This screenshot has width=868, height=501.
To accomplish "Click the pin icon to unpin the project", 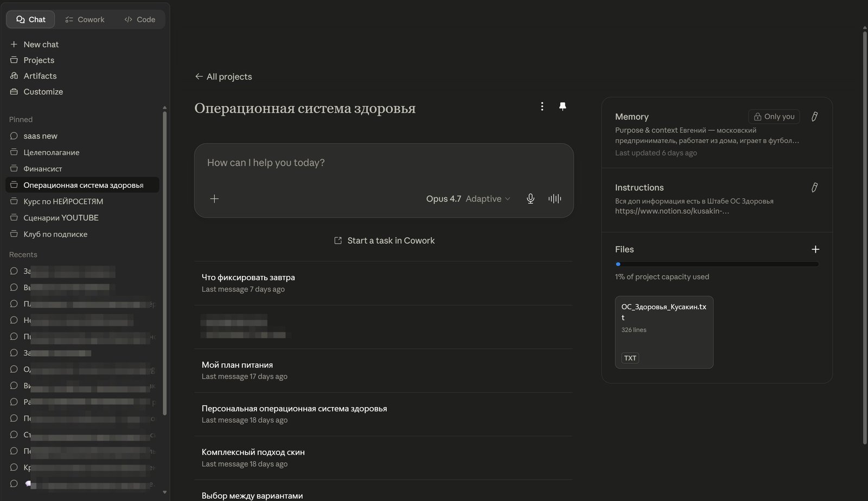I will coord(563,106).
